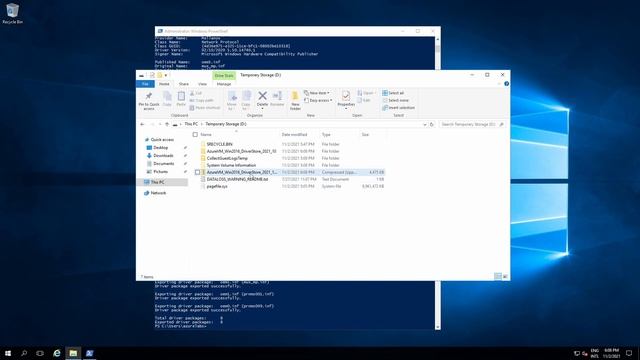The height and width of the screenshot is (360, 640).
Task: Toggle the select-all checkbox in Name header
Action: 195,134
